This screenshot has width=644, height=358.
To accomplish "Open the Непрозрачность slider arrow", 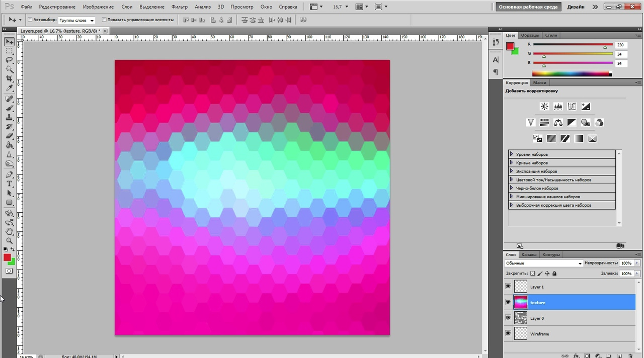I will click(x=637, y=263).
